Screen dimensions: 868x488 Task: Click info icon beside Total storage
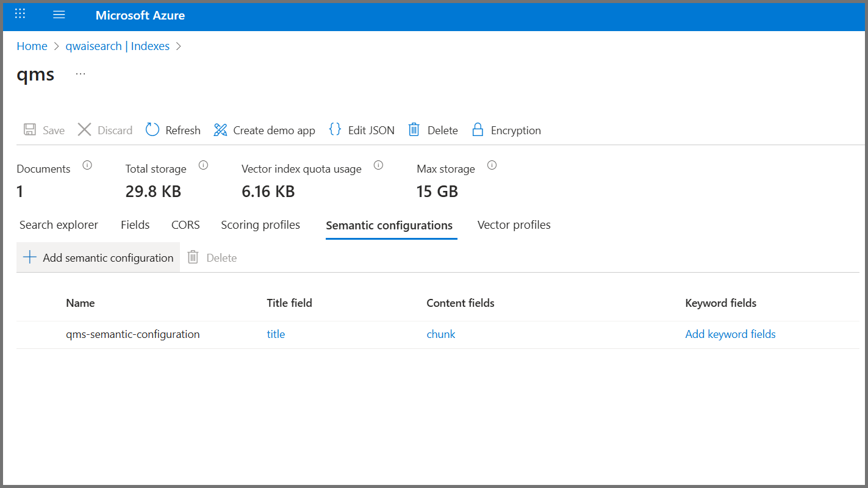(204, 165)
